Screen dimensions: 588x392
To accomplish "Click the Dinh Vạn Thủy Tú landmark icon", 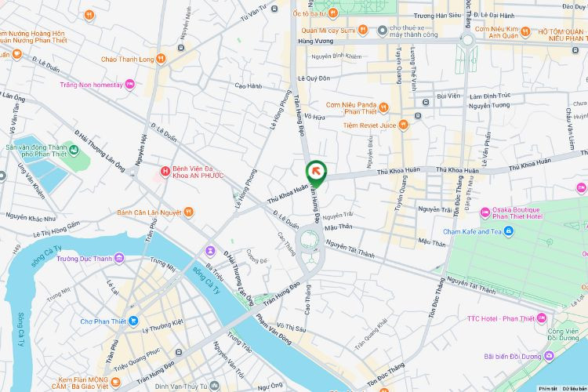I will [x=214, y=386].
